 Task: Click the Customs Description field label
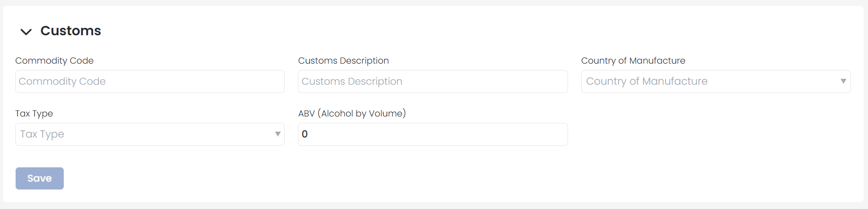(343, 61)
